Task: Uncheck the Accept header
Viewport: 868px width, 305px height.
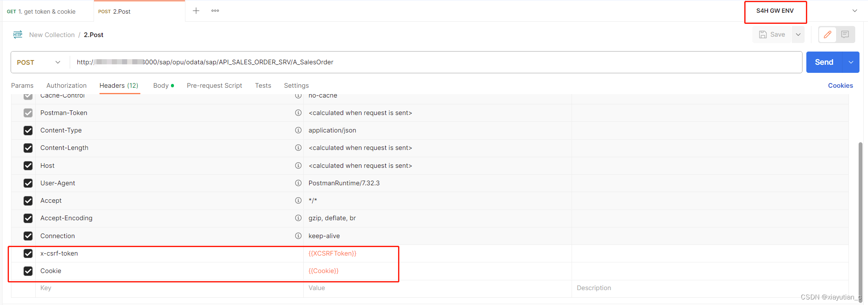Action: (x=28, y=201)
